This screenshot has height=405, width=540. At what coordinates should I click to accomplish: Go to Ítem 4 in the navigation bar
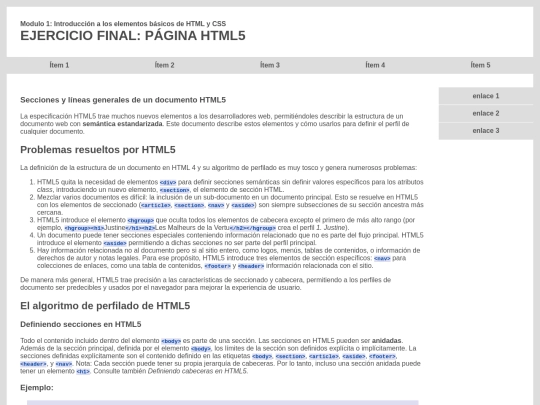[375, 65]
